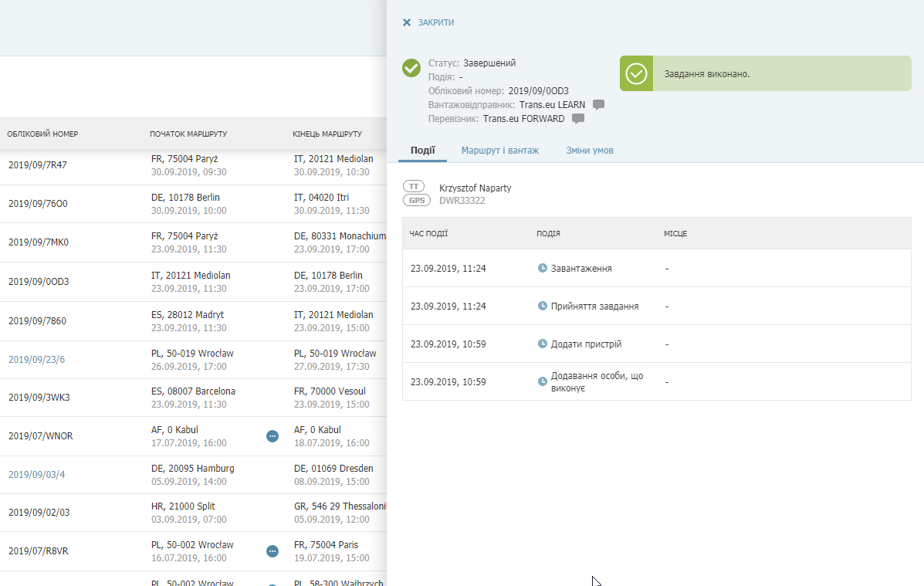Click route start HR, 21000 Split
924x586 pixels.
tap(183, 506)
